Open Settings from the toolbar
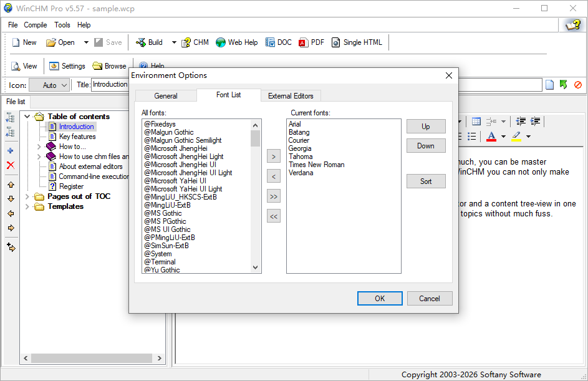 click(67, 66)
